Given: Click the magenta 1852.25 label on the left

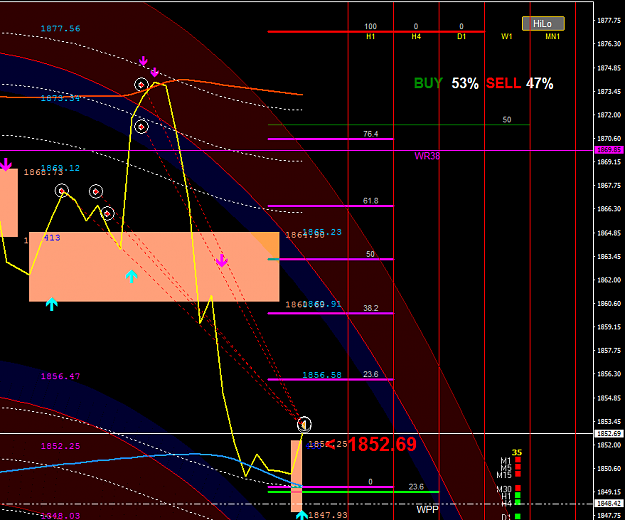Looking at the screenshot, I should 60,446.
